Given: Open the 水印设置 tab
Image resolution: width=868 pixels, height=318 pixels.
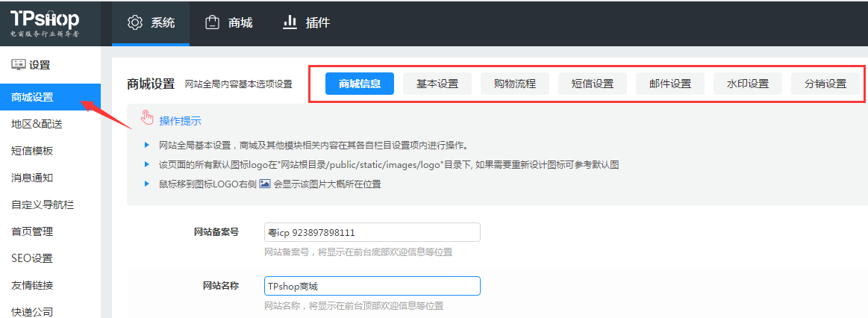Looking at the screenshot, I should click(x=748, y=84).
